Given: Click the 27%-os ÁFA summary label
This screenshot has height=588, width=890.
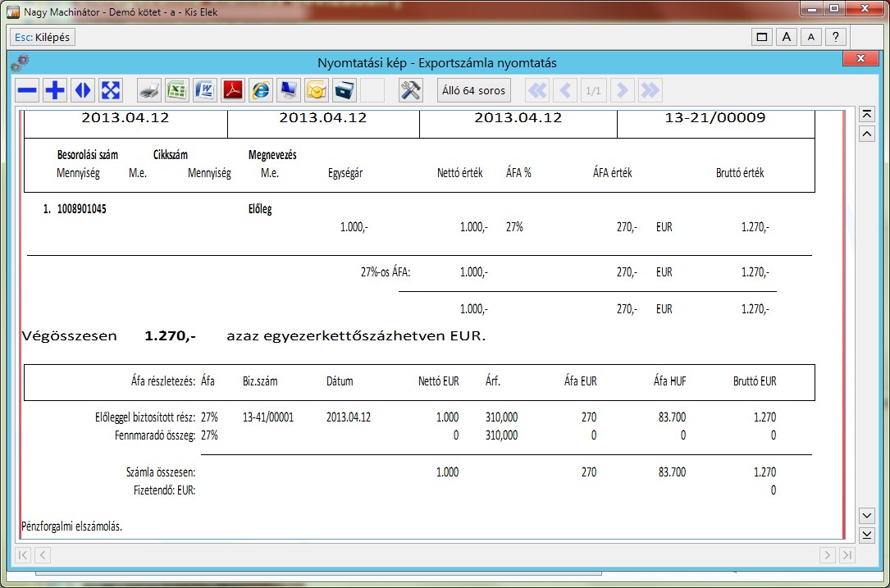Looking at the screenshot, I should click(x=386, y=272).
